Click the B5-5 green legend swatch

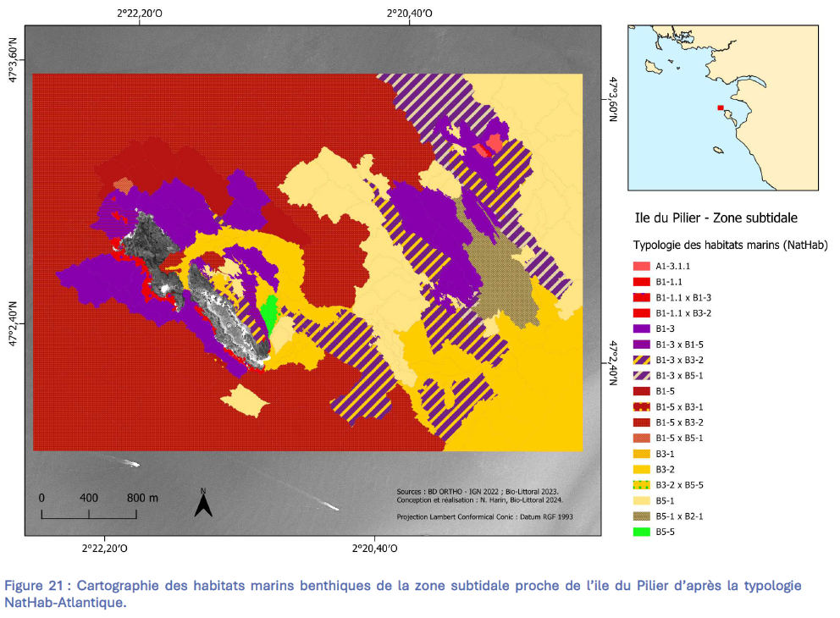pyautogui.click(x=642, y=532)
